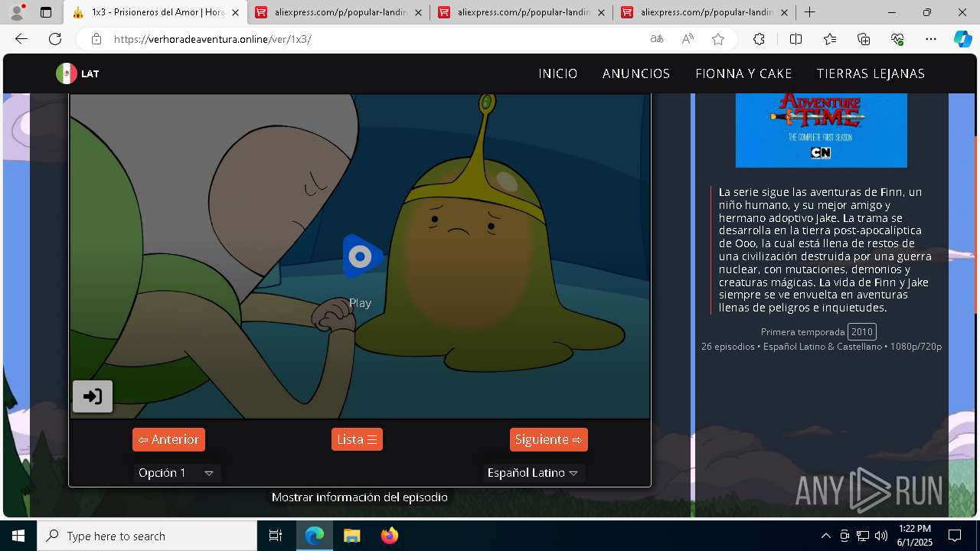The width and height of the screenshot is (980, 551).
Task: Open the favorites list icon
Action: tap(830, 39)
